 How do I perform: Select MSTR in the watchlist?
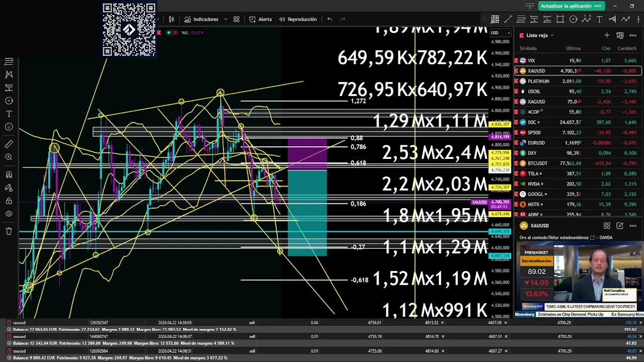tap(578, 205)
